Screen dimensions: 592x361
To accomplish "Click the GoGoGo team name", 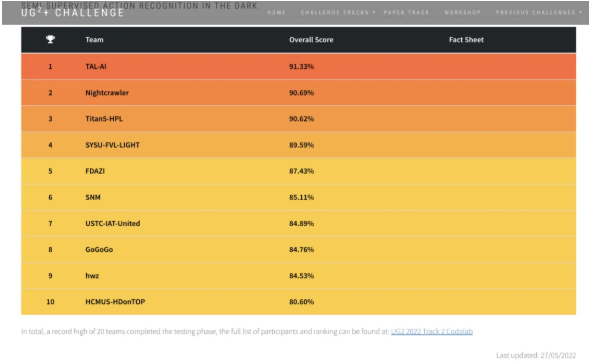I will click(x=99, y=250).
